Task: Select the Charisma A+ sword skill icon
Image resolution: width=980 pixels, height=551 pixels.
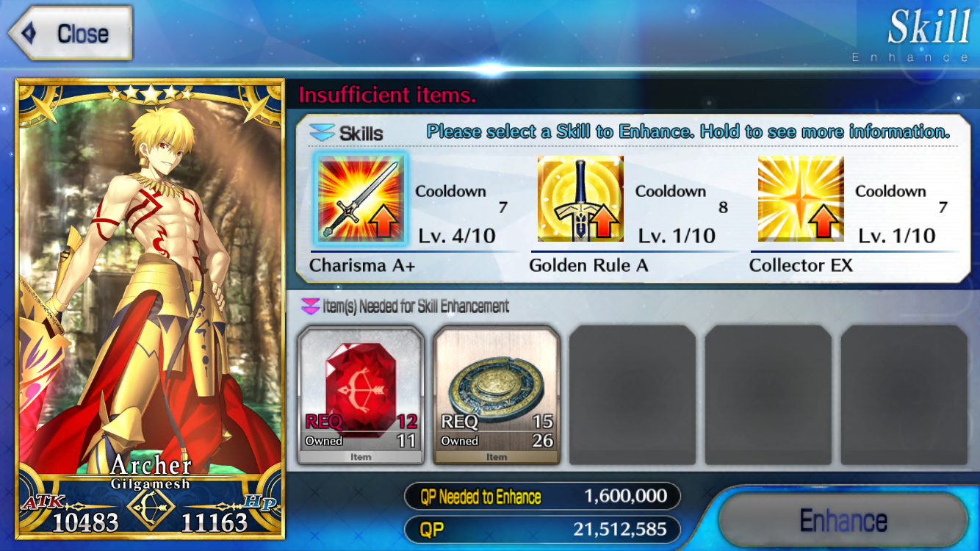Action: click(360, 198)
